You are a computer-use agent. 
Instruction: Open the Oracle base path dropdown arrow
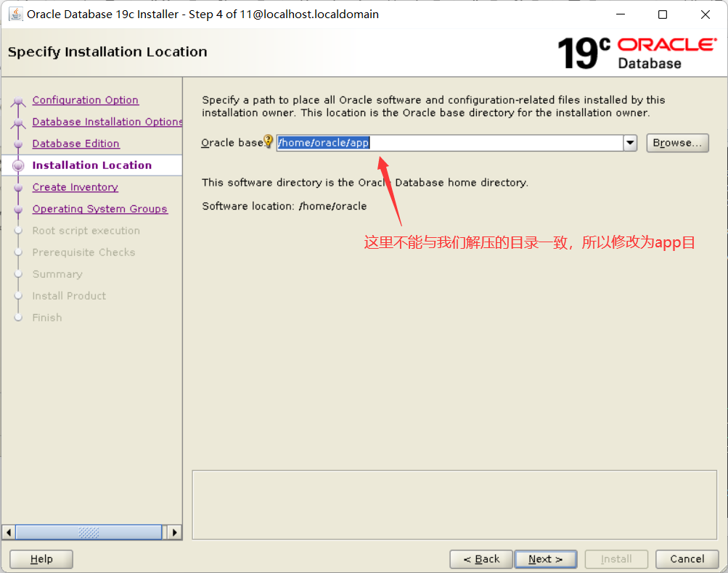tap(630, 143)
